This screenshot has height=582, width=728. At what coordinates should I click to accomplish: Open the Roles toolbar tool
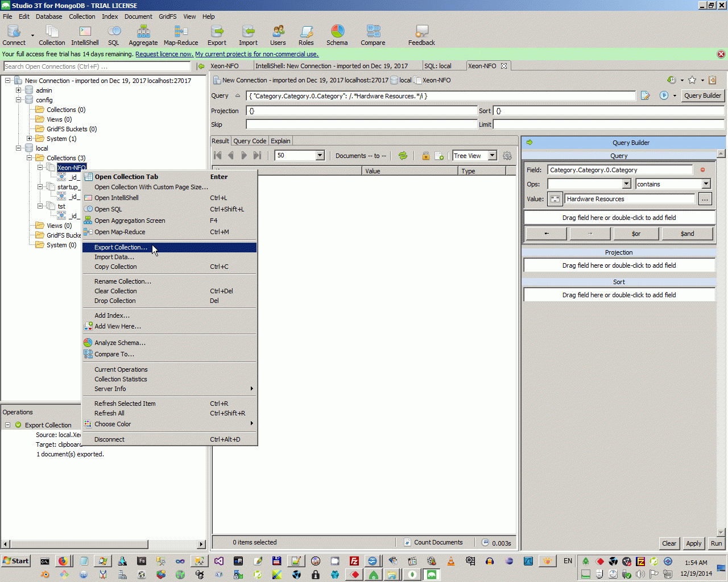(306, 35)
